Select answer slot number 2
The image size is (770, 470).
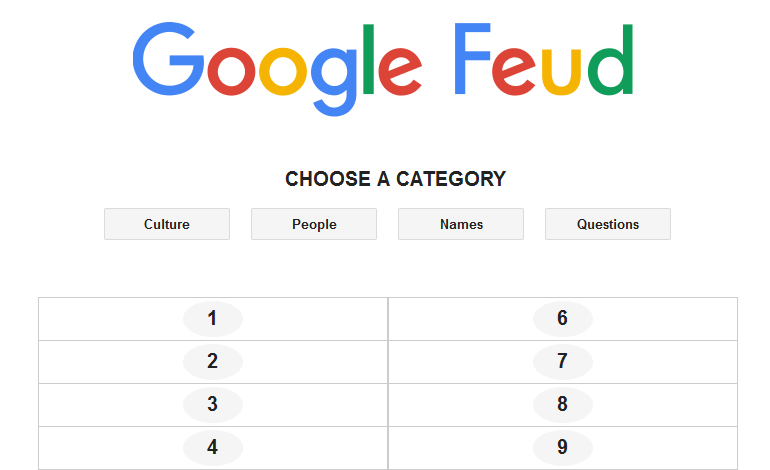[x=213, y=362]
